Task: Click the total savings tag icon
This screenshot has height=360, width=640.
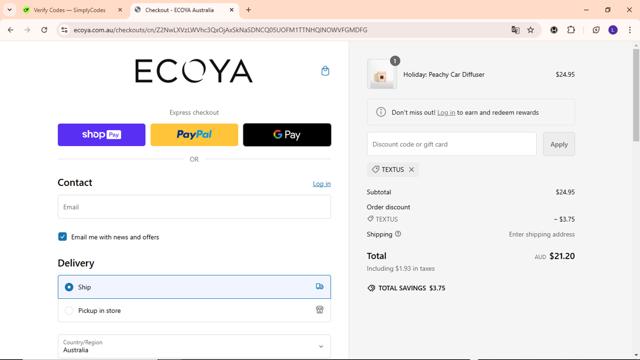Action: click(x=371, y=288)
